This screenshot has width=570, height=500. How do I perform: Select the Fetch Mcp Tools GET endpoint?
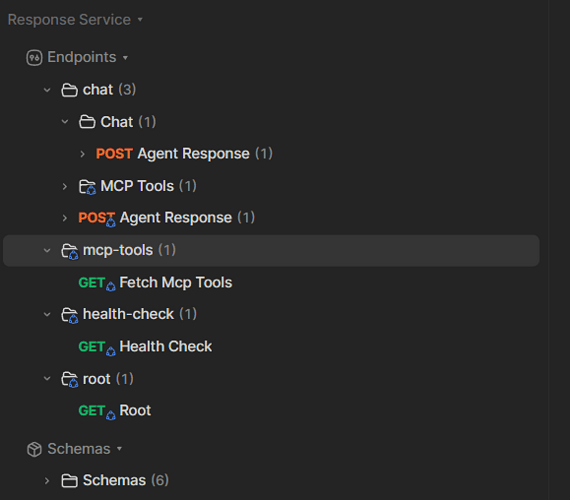click(155, 283)
